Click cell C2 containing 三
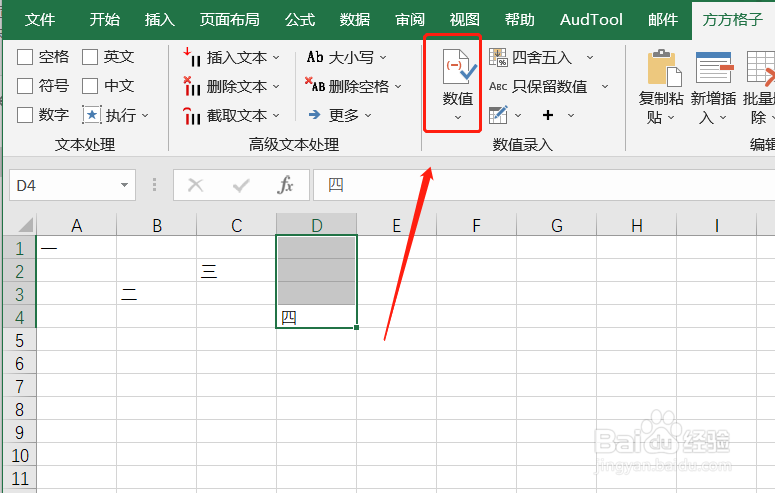 237,271
